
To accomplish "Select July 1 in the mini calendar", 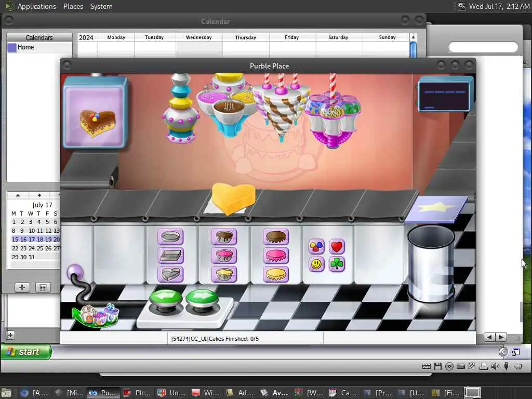I will [x=14, y=222].
